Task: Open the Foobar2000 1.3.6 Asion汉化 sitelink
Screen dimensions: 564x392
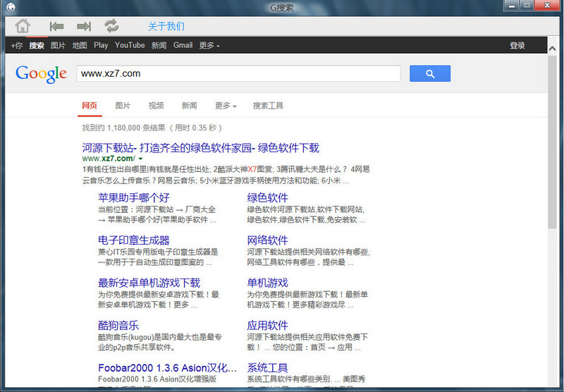Action: coord(167,367)
